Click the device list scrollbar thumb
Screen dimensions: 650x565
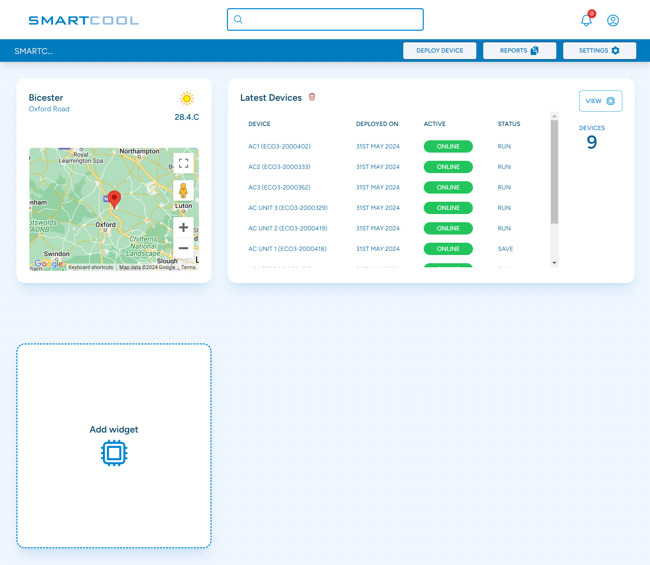(x=555, y=170)
